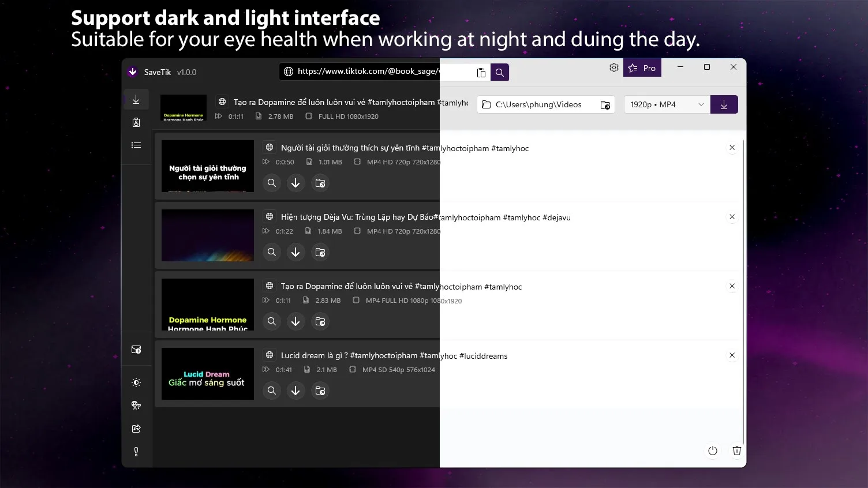The image size is (868, 488).
Task: Open the small Dopamine thumbnail in header
Action: point(184,108)
